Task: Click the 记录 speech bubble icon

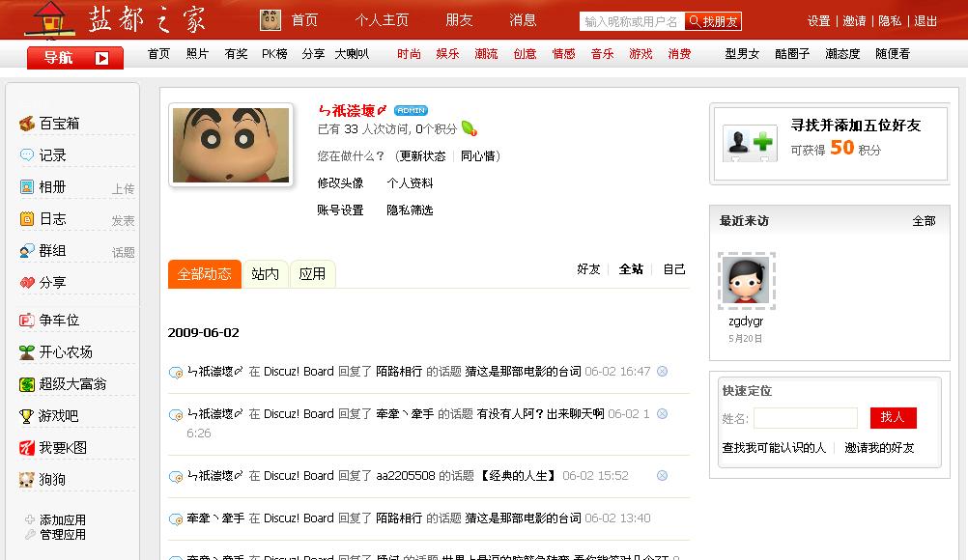Action: pyautogui.click(x=26, y=154)
